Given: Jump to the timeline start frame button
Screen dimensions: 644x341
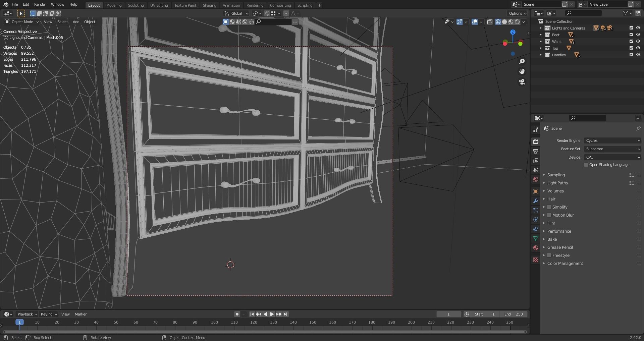Looking at the screenshot, I should [x=252, y=314].
